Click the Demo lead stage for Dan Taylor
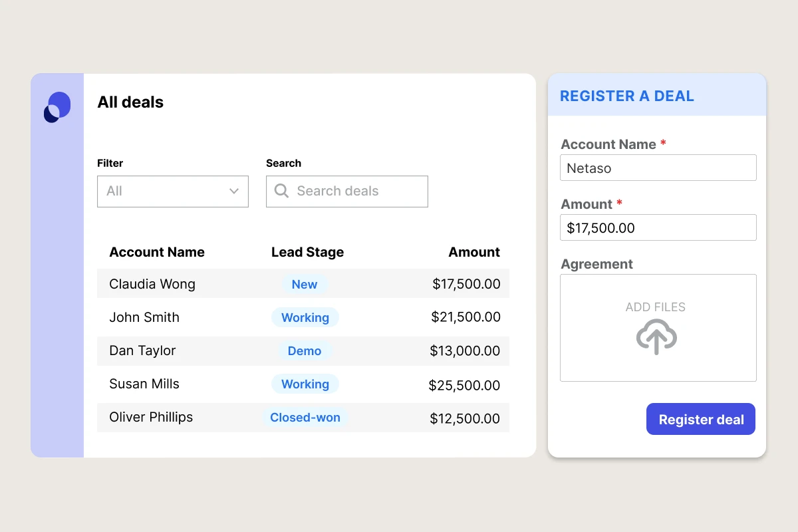Viewport: 798px width, 532px height. tap(305, 350)
